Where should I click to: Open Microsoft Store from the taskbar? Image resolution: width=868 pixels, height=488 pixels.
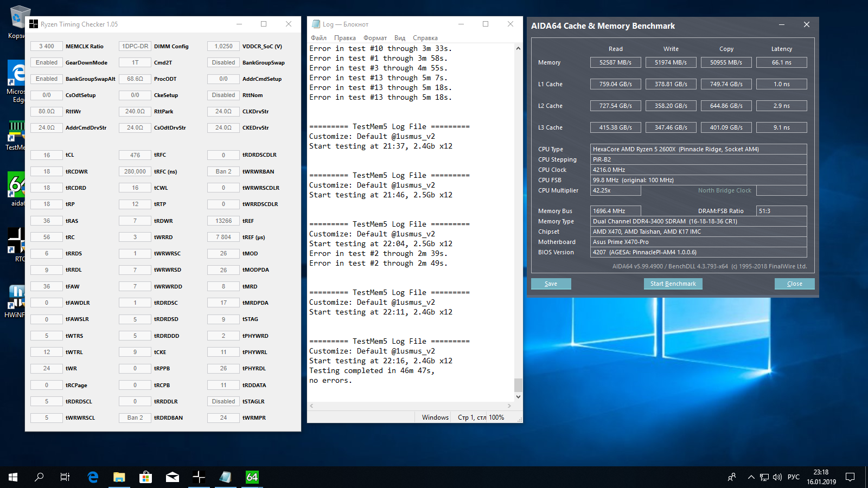[x=145, y=477]
